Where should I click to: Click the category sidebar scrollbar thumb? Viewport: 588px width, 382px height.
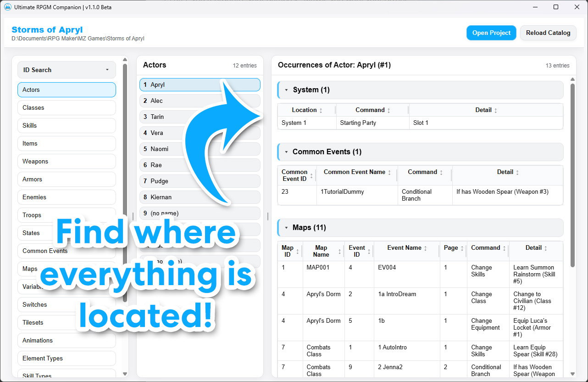pos(125,183)
